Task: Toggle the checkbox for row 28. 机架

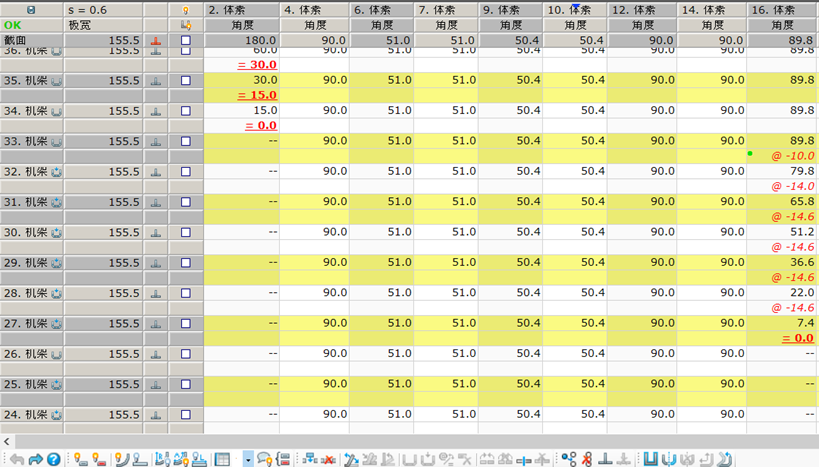Action: pos(186,293)
